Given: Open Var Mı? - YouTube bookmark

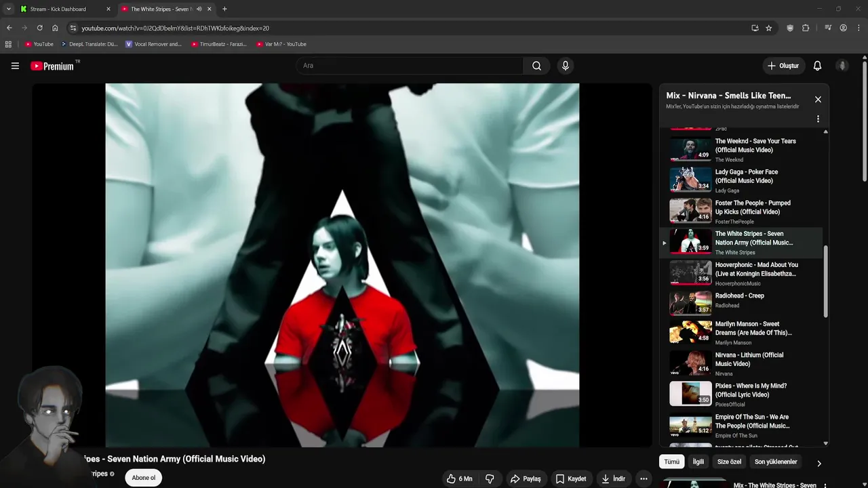Looking at the screenshot, I should pos(281,44).
